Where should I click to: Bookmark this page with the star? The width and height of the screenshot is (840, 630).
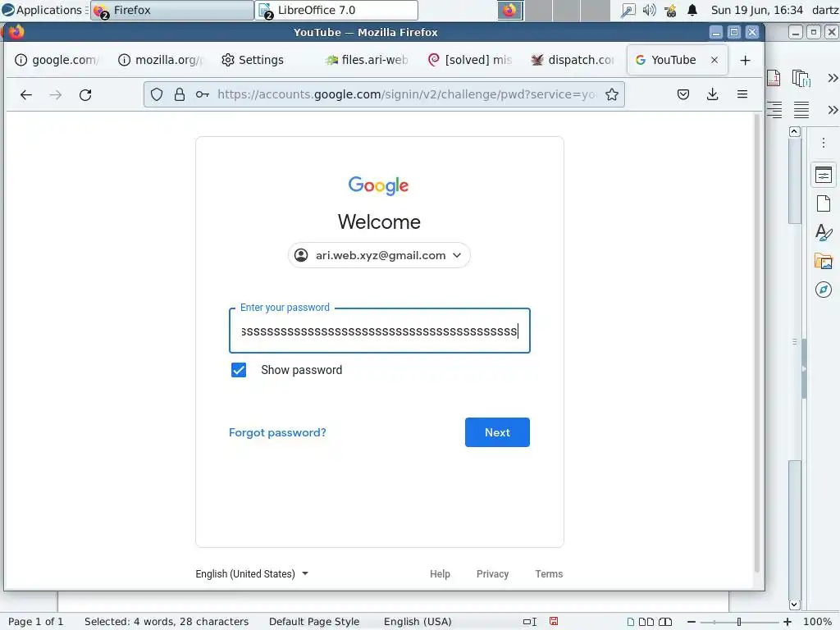click(x=612, y=94)
